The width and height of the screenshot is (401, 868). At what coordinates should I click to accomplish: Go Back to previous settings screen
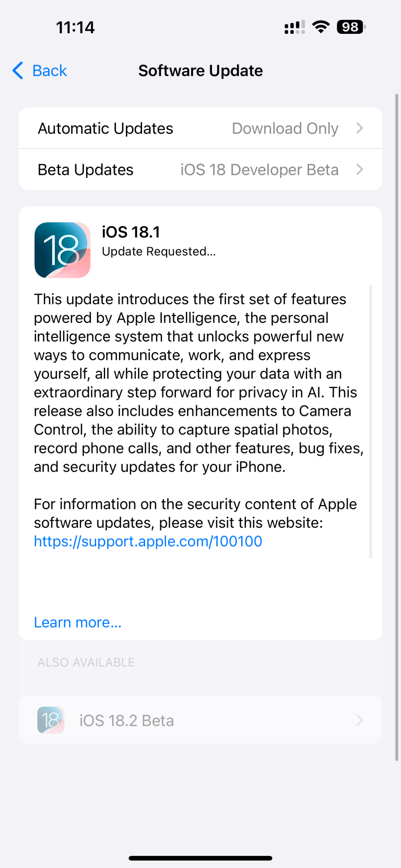click(40, 70)
